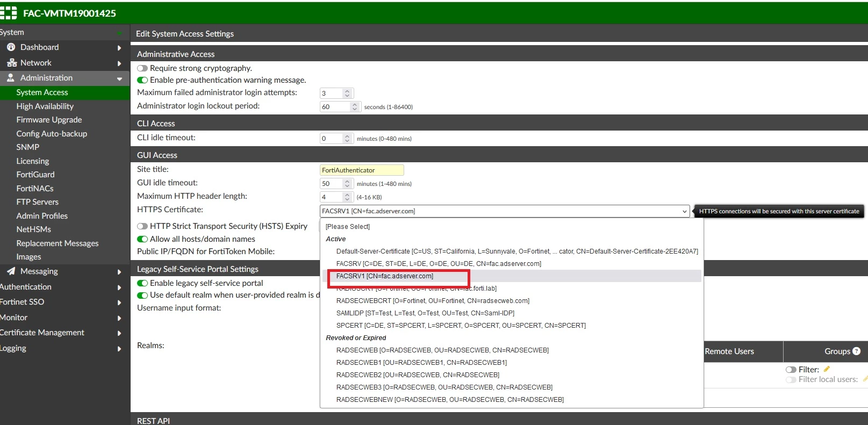Click the Administration user icon
The width and height of the screenshot is (868, 425).
11,78
